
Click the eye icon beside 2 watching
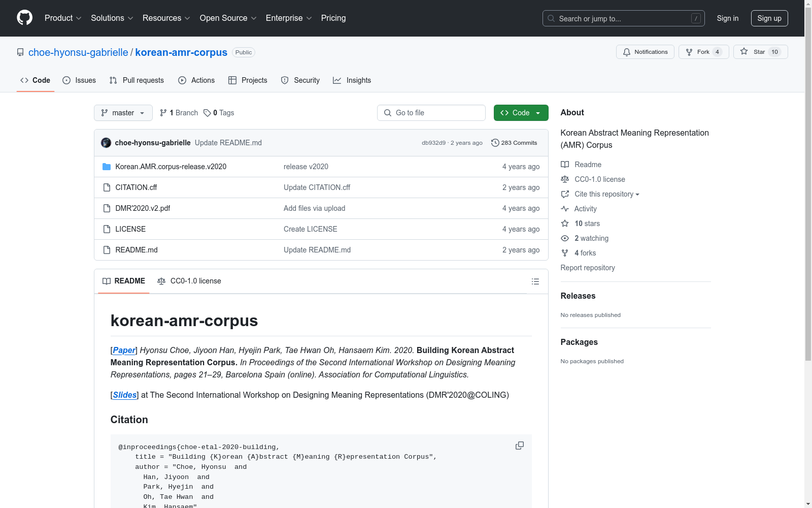(x=565, y=238)
